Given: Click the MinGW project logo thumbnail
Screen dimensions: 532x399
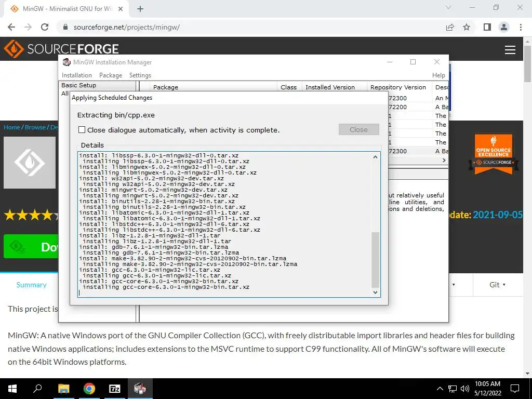Looking at the screenshot, I should click(x=30, y=163).
